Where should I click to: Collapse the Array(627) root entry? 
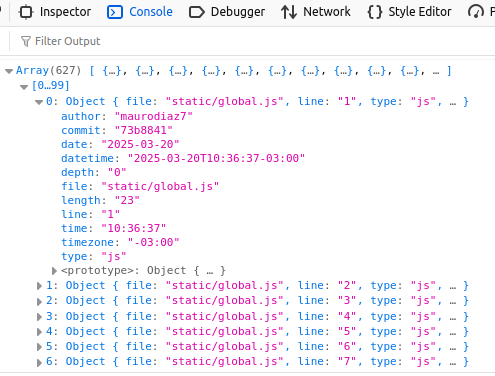tap(9, 71)
